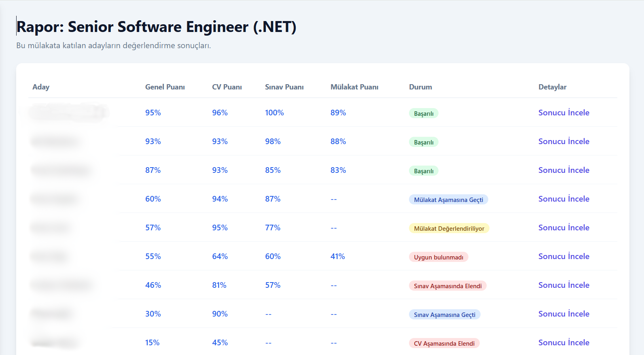Select the Sınav Puanı column header
The image size is (644, 355).
[284, 87]
